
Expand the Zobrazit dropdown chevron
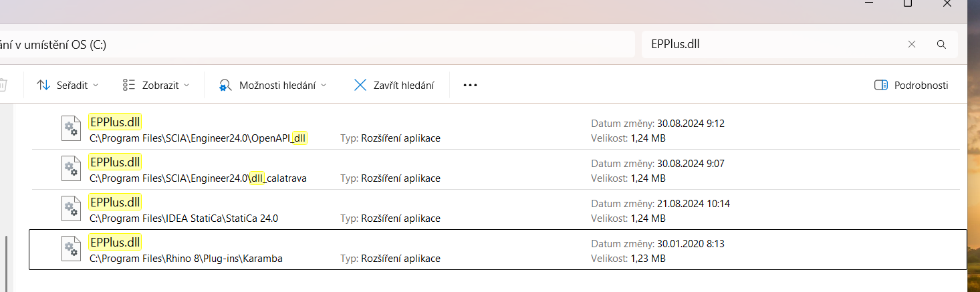click(187, 86)
